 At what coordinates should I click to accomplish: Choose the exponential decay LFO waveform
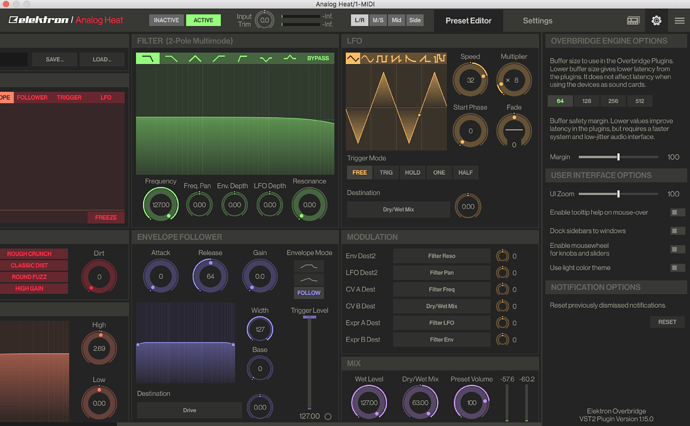(x=410, y=58)
